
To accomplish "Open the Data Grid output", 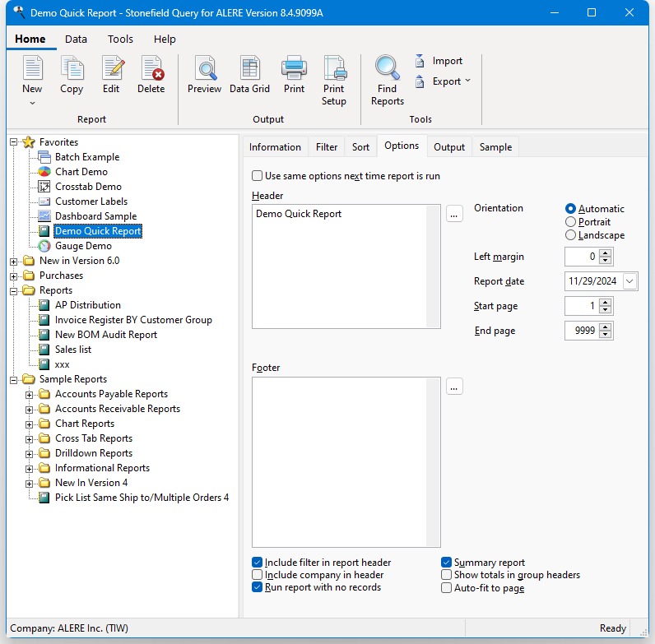I will (x=250, y=75).
